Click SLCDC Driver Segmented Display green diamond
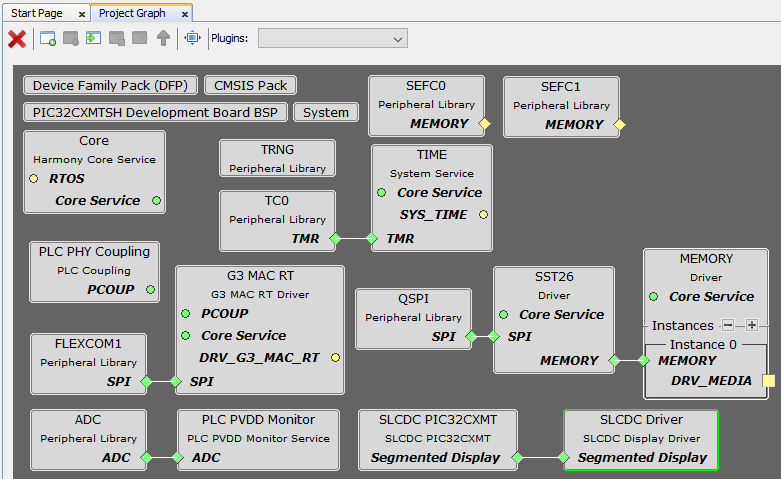This screenshot has height=479, width=781. [x=564, y=458]
